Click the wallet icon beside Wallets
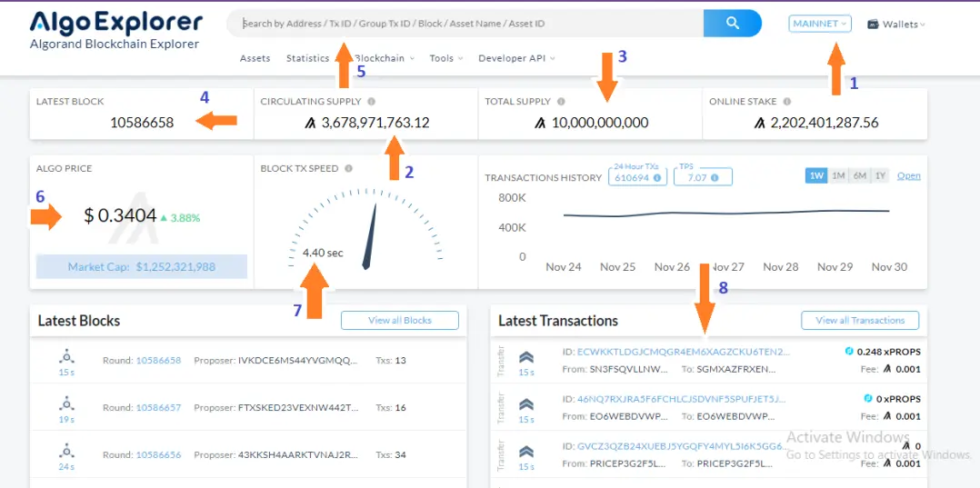The width and height of the screenshot is (980, 488). coord(873,25)
